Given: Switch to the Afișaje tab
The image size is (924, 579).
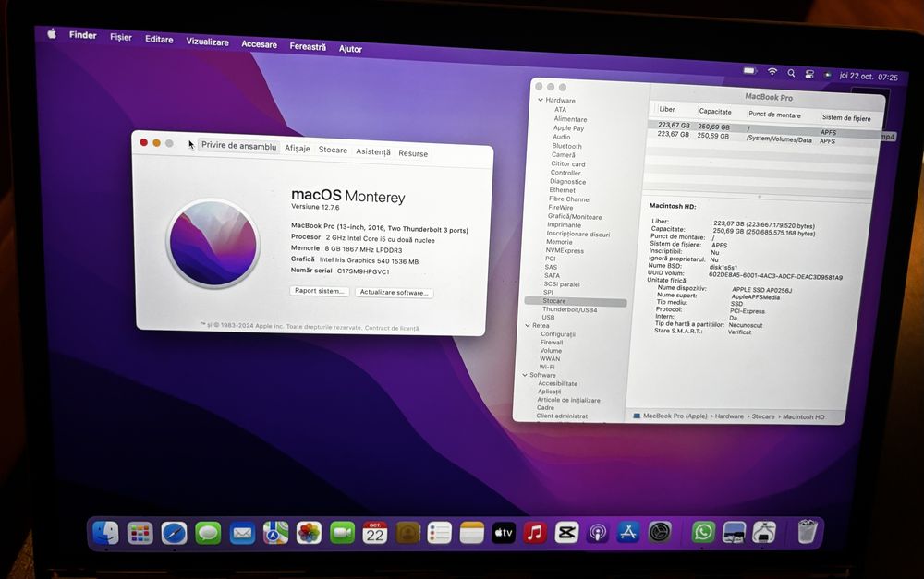Looking at the screenshot, I should coord(297,148).
